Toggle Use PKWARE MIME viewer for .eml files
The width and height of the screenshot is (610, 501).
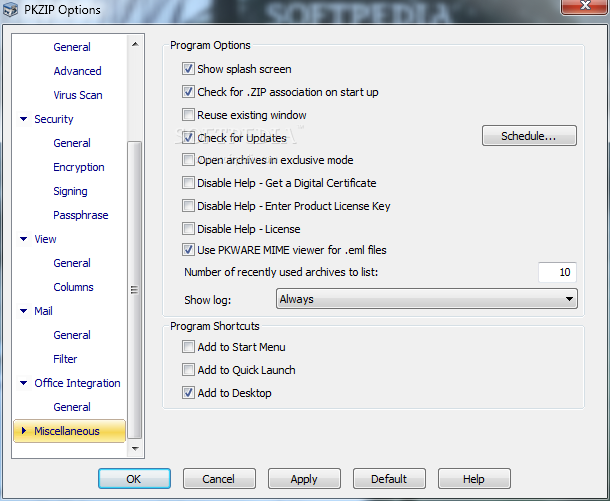[x=188, y=250]
